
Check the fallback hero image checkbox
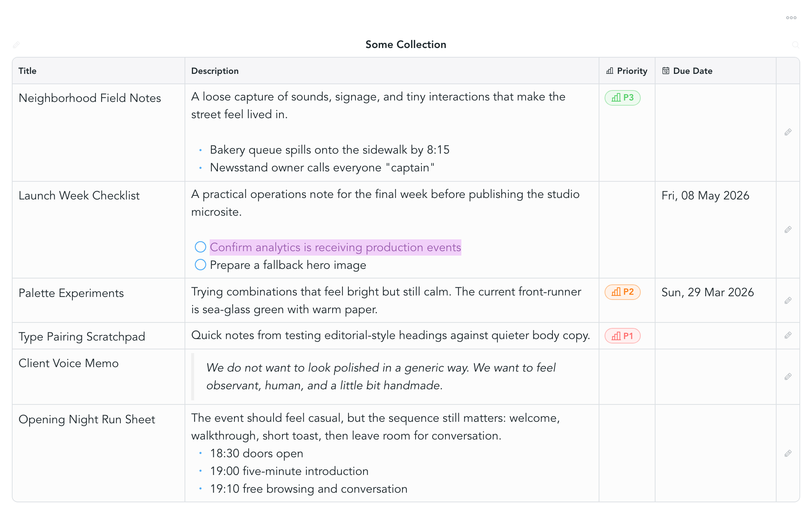point(200,264)
